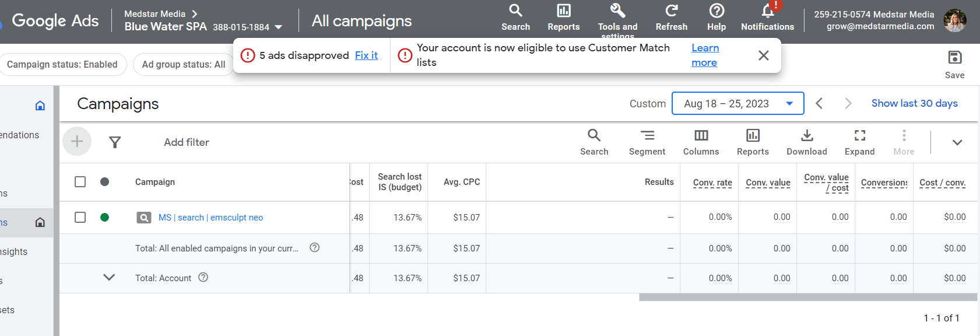Click the horizontal table scrollbar
Screen dimensions: 980x336
(808, 297)
